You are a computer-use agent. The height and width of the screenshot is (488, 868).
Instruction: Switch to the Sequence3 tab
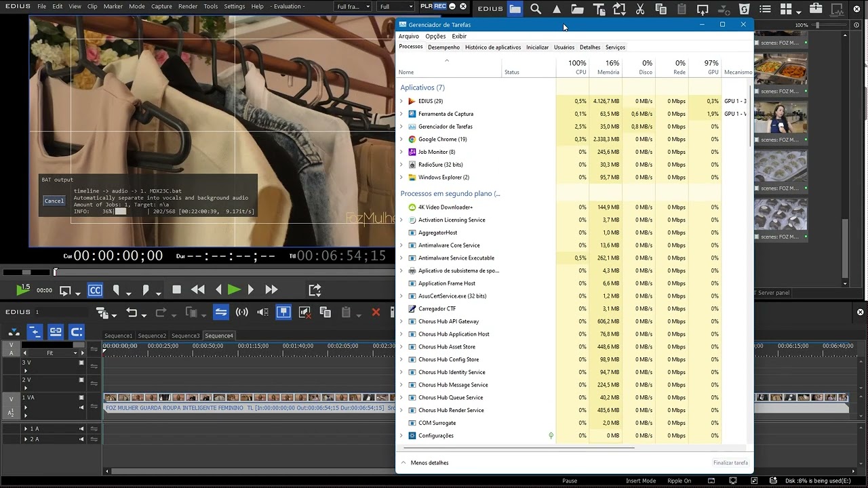coord(185,335)
